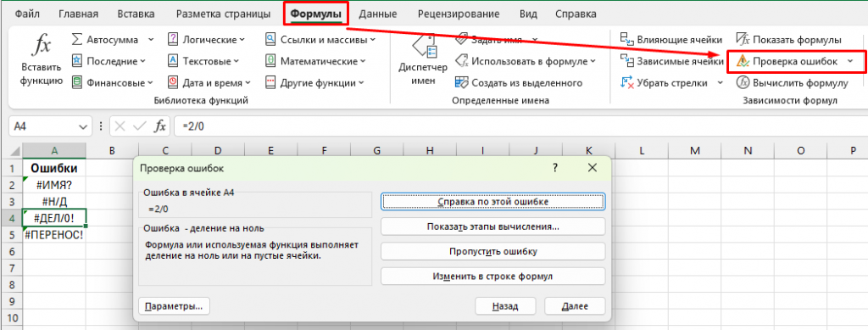Viewport: 868px width, 330px height.
Task: Select cell A5 with #ПЕРЕНОС!
Action: pyautogui.click(x=53, y=235)
